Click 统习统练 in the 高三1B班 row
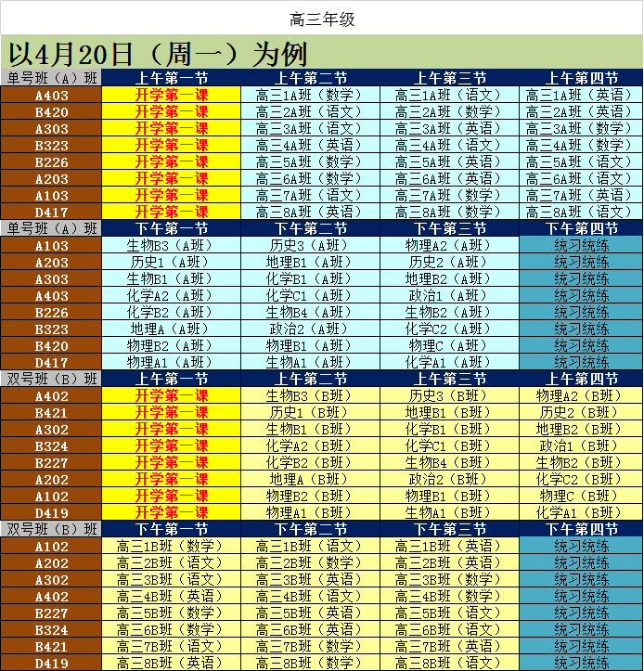 coord(581,546)
